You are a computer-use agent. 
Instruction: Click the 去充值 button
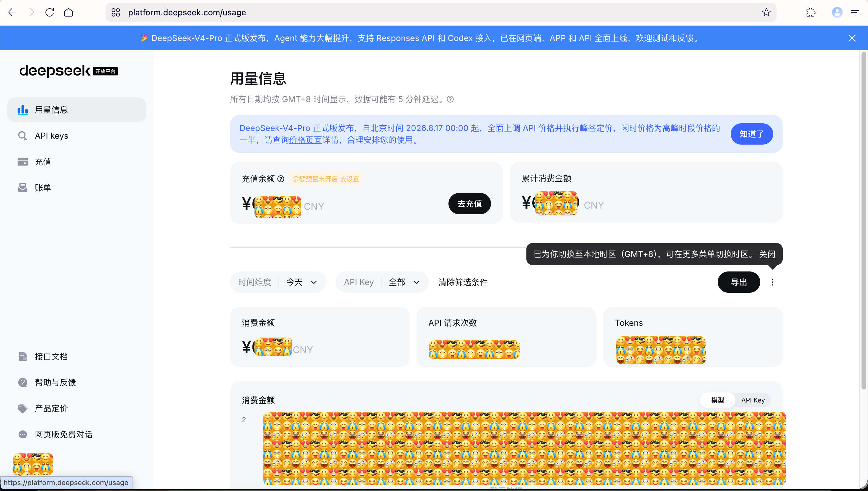[x=469, y=204]
